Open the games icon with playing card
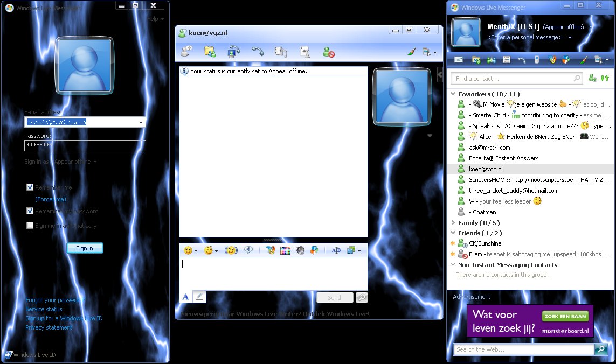This screenshot has height=364, width=616. tap(305, 52)
